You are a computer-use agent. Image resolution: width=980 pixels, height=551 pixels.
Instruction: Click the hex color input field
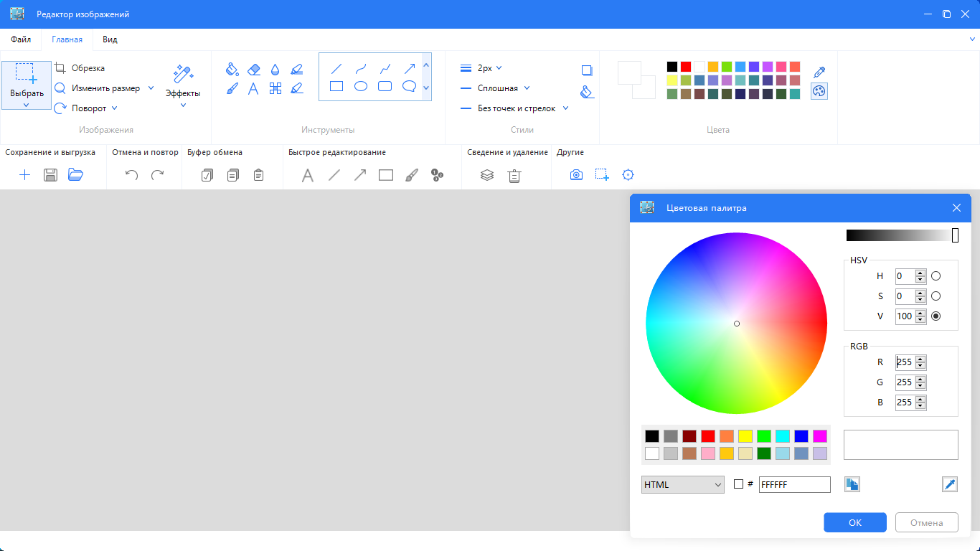[794, 484]
